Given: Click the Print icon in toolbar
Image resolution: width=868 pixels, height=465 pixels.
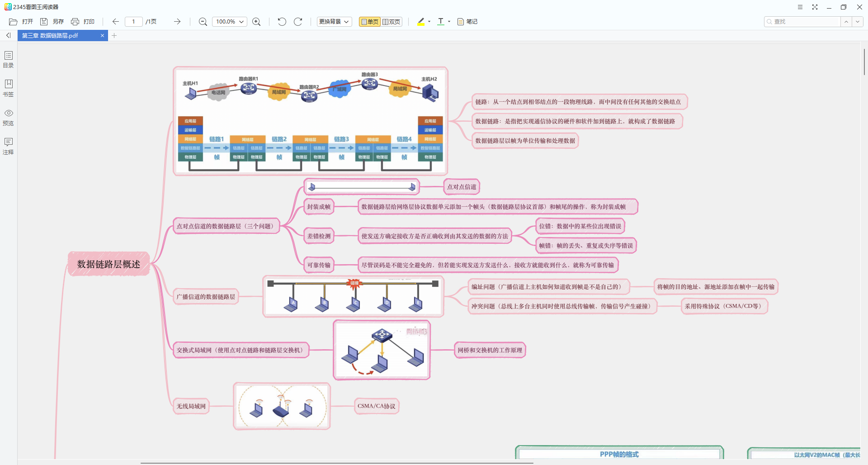Looking at the screenshot, I should (75, 22).
